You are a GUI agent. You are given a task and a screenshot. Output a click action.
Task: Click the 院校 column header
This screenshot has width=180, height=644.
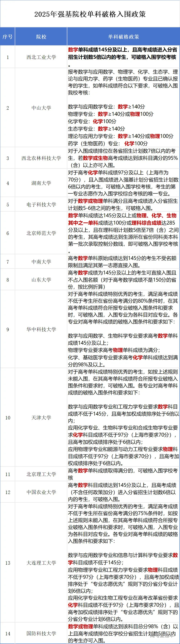pyautogui.click(x=41, y=36)
